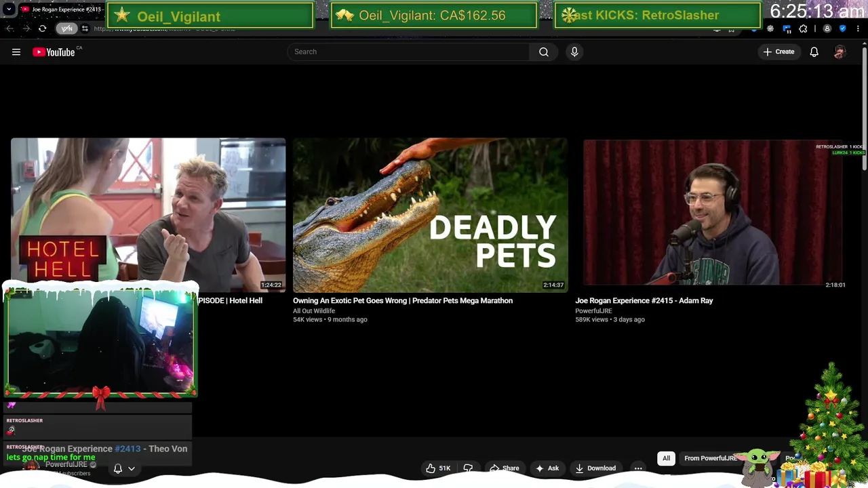Screen dimensions: 868x488
Task: Open the browser tab search dropdown
Action: [9, 9]
